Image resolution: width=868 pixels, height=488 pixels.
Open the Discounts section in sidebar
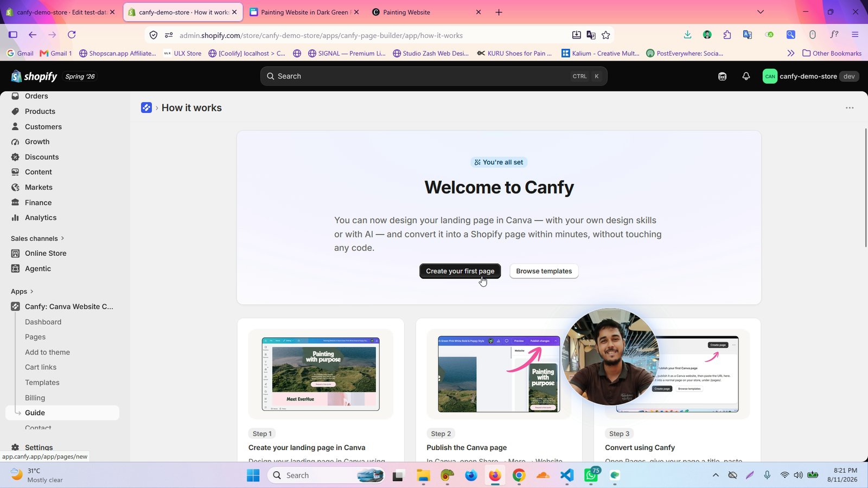pos(42,157)
